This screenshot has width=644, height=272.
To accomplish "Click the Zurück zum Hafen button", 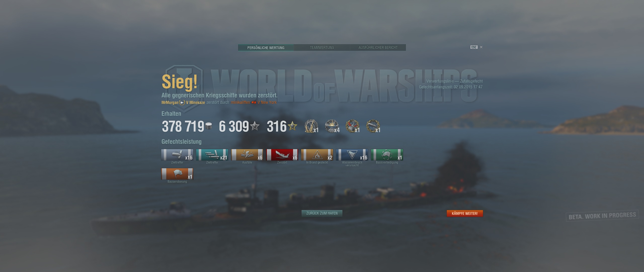I will 322,213.
